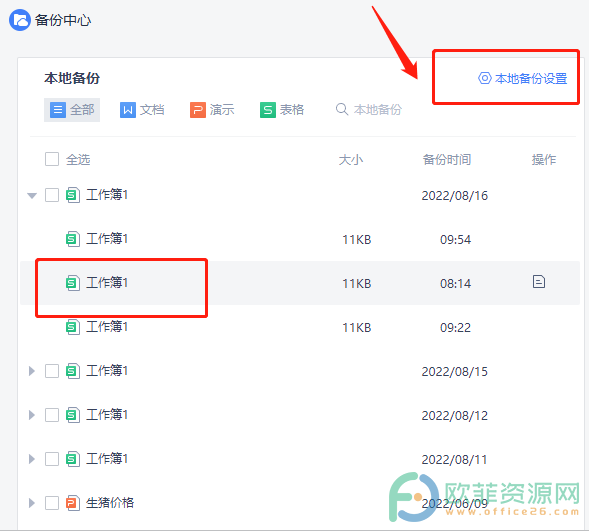
Task: Click the open-file icon on the 08:14 row
Action: coord(539,282)
